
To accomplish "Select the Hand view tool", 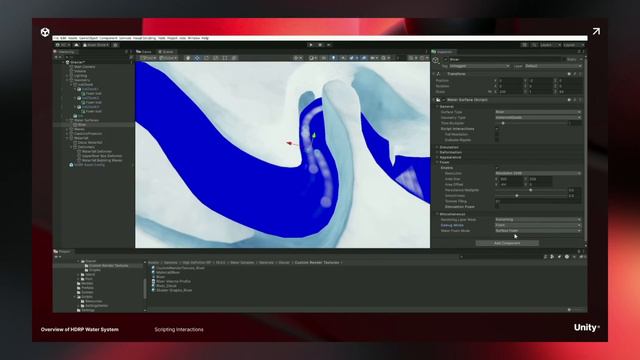I will (188, 58).
